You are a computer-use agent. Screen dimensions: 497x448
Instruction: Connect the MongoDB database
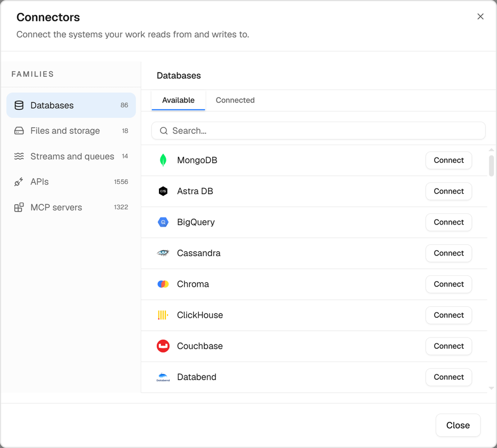tap(448, 161)
